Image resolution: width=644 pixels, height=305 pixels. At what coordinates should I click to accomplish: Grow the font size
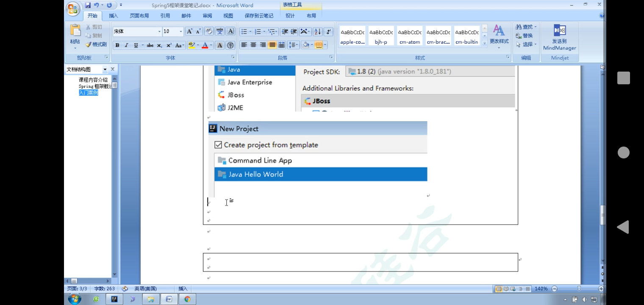click(x=189, y=31)
